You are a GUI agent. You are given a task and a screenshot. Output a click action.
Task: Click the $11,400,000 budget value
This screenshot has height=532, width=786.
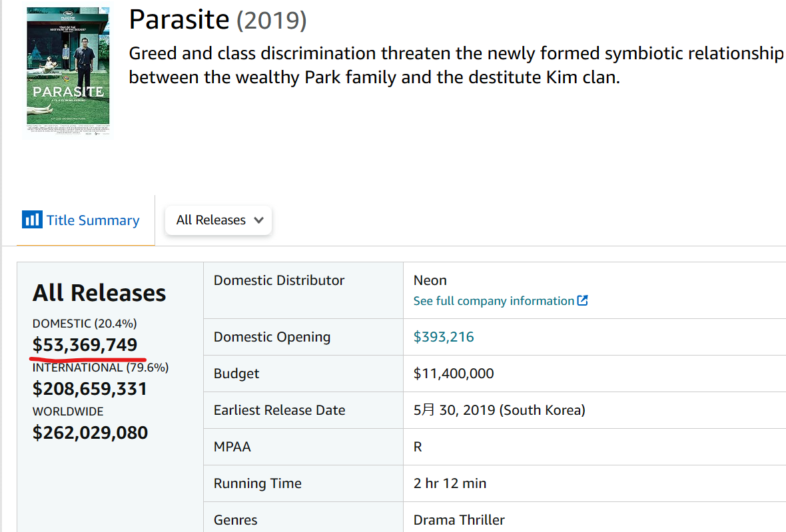pyautogui.click(x=454, y=374)
